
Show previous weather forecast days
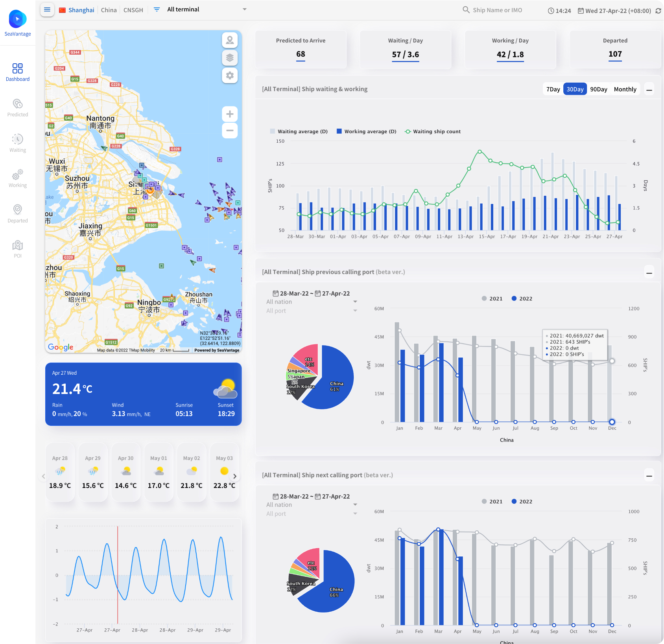click(43, 476)
